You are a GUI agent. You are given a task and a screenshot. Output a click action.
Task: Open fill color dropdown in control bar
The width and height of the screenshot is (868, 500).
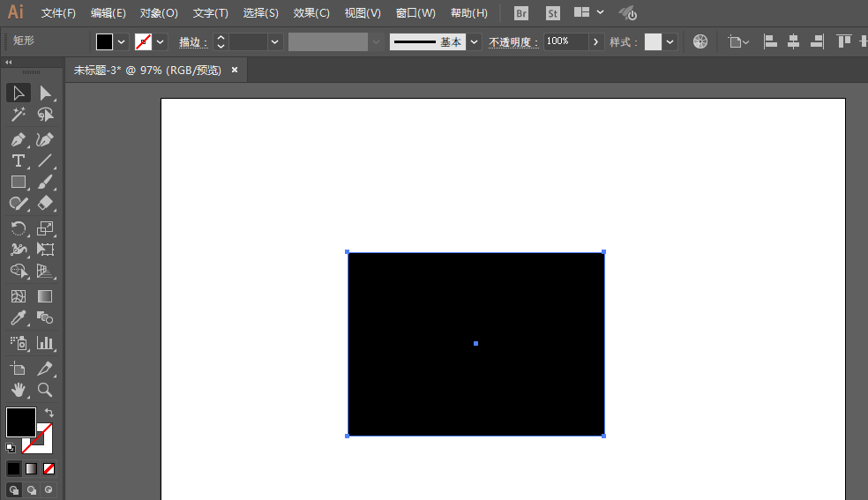121,42
